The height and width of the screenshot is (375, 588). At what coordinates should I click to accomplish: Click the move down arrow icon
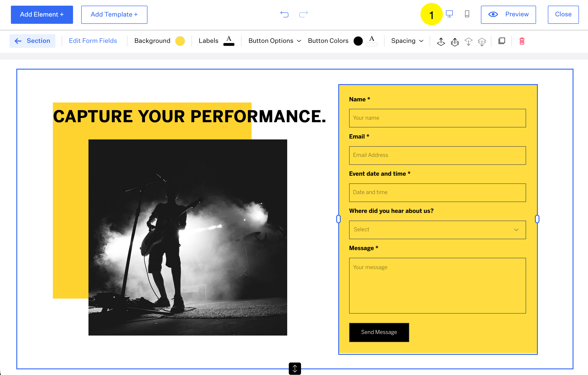[468, 41]
